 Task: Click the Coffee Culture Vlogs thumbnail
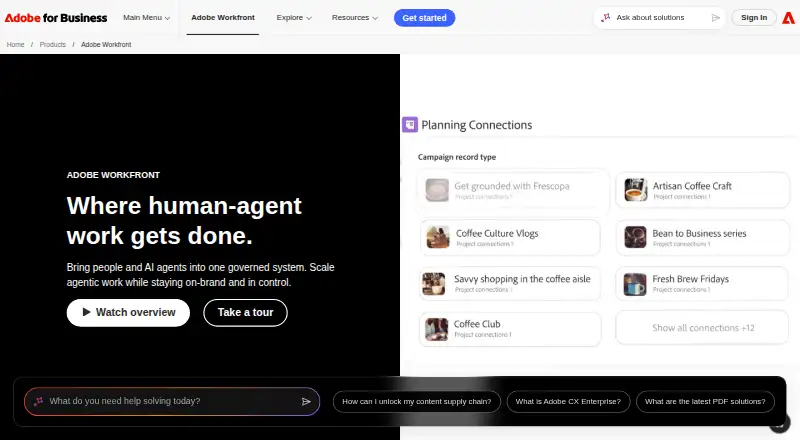(438, 237)
